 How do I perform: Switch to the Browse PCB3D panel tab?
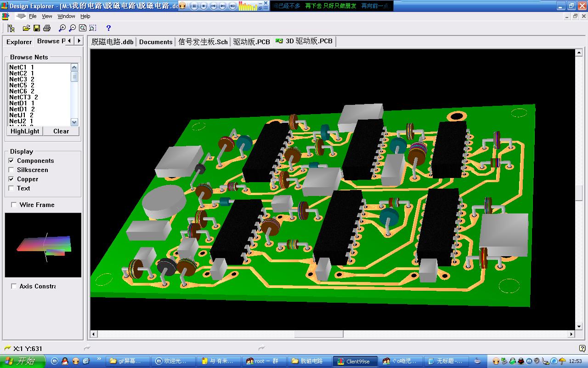coord(51,41)
